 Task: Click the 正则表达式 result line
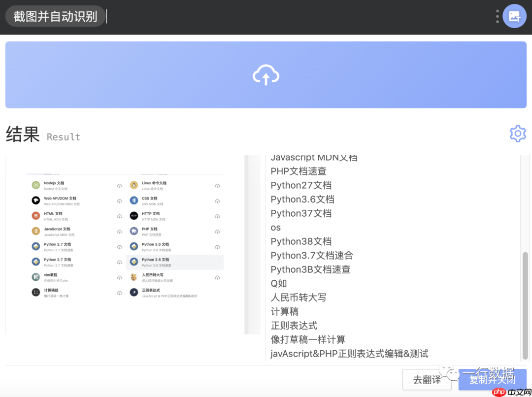(294, 326)
